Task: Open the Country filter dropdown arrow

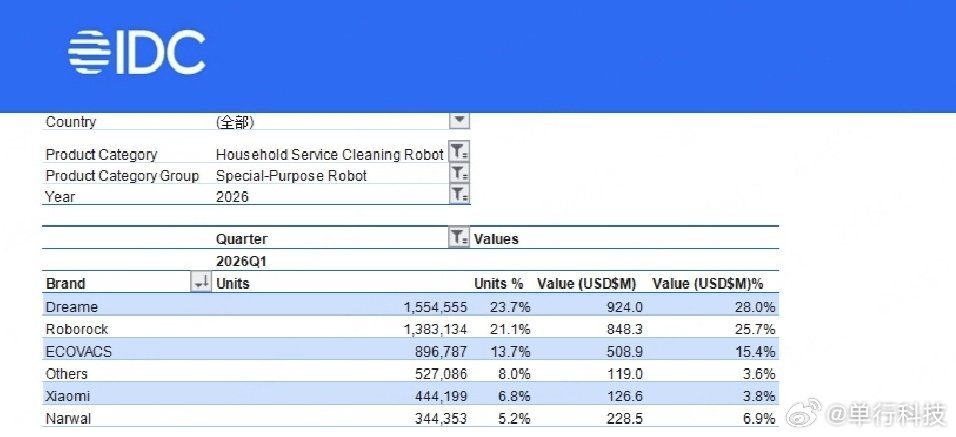Action: point(460,119)
